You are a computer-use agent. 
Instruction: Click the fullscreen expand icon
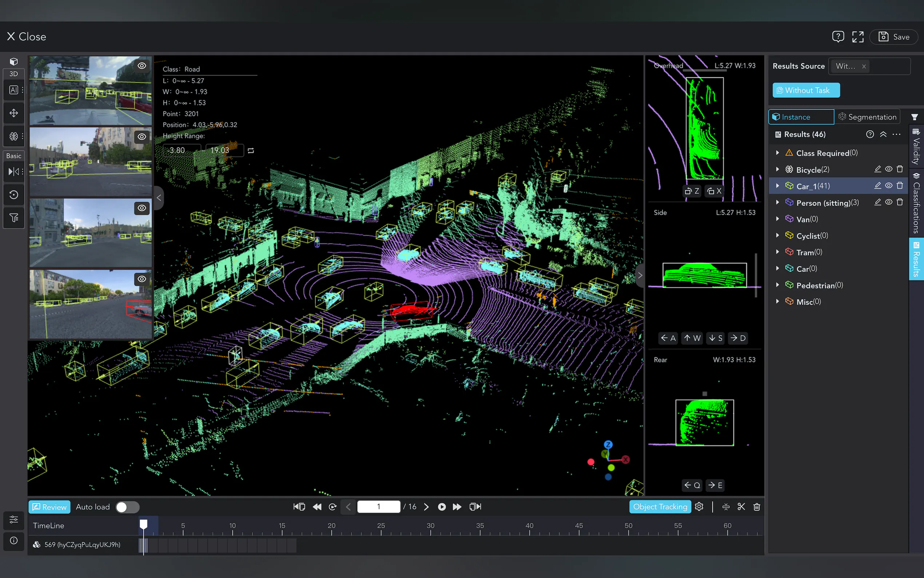pyautogui.click(x=857, y=37)
